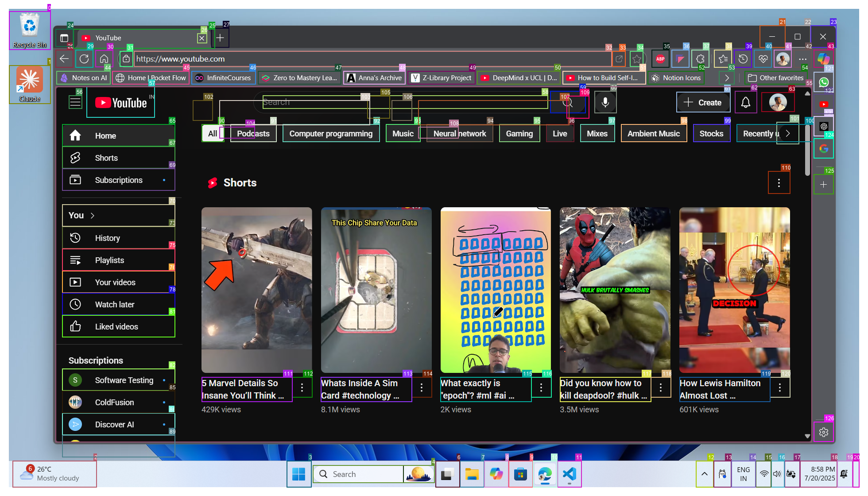868x496 pixels.
Task: Open Windows Start menu
Action: 299,474
